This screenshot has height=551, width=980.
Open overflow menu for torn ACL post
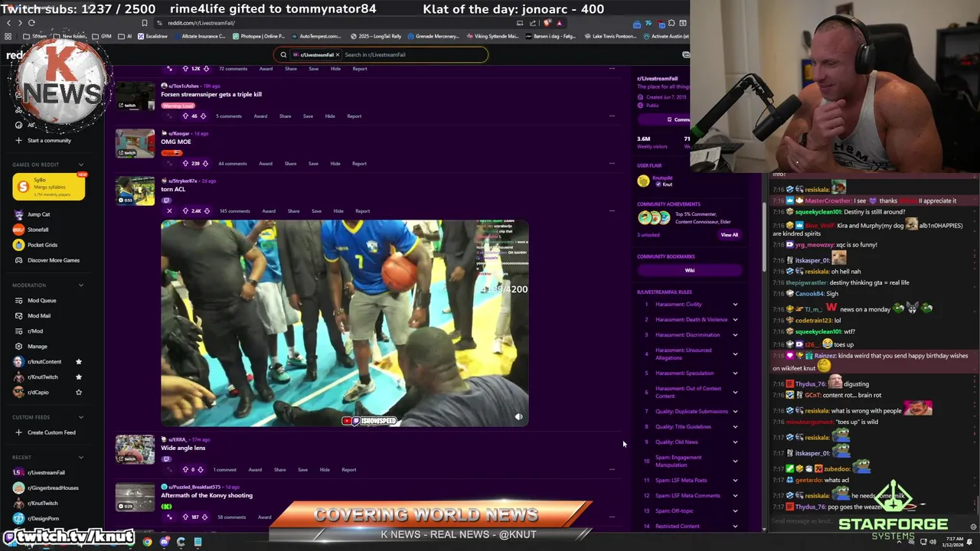click(x=612, y=210)
